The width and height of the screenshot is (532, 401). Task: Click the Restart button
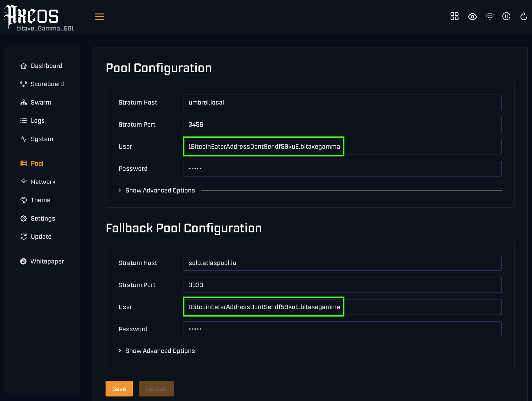pos(156,389)
